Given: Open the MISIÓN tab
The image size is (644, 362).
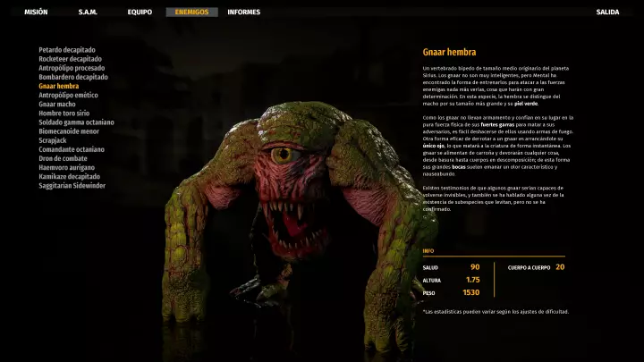Looking at the screenshot, I should tap(36, 13).
